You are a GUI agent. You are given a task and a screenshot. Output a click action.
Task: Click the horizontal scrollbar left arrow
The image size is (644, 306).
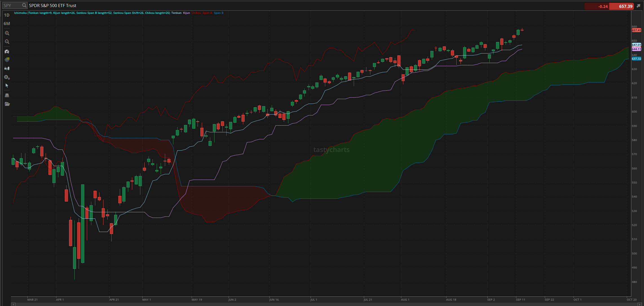(13, 304)
